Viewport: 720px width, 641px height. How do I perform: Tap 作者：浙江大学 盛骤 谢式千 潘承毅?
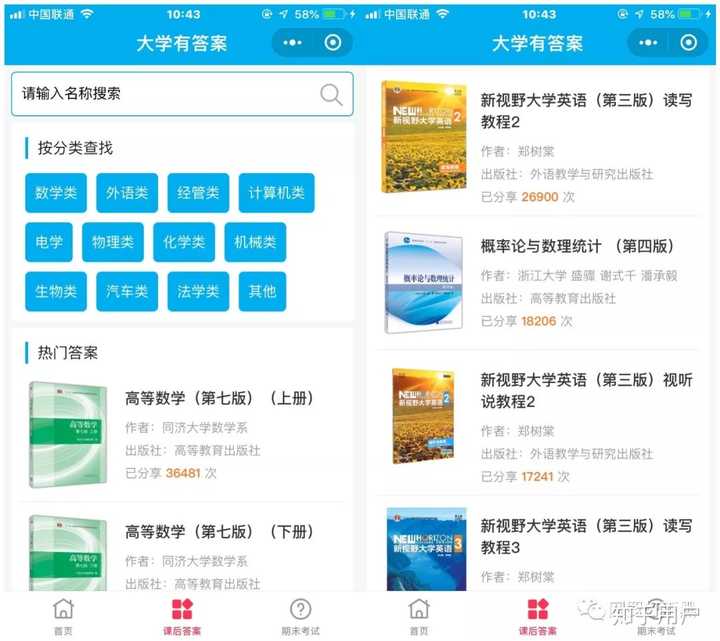tap(579, 276)
